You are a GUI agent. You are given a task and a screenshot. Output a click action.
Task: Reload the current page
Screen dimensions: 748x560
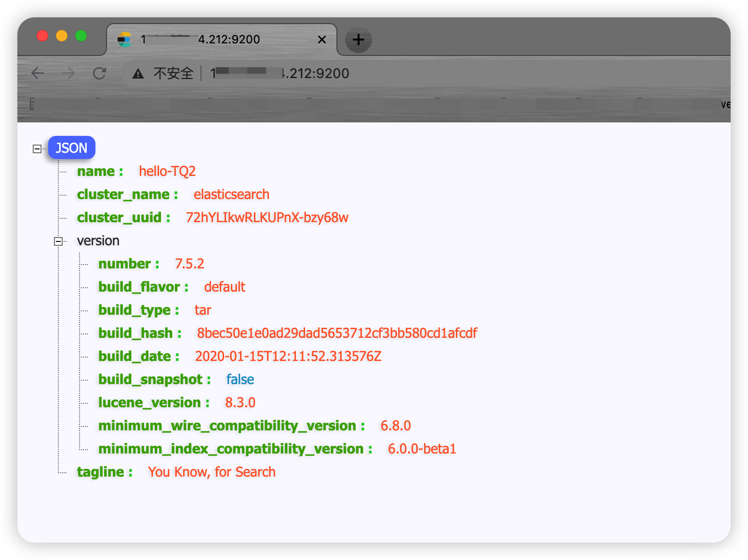click(x=100, y=73)
